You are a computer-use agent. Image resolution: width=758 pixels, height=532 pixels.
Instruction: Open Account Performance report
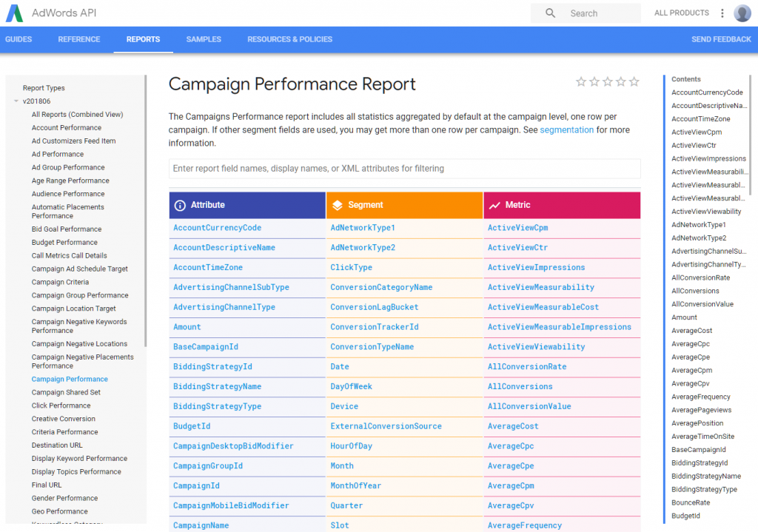pos(66,127)
